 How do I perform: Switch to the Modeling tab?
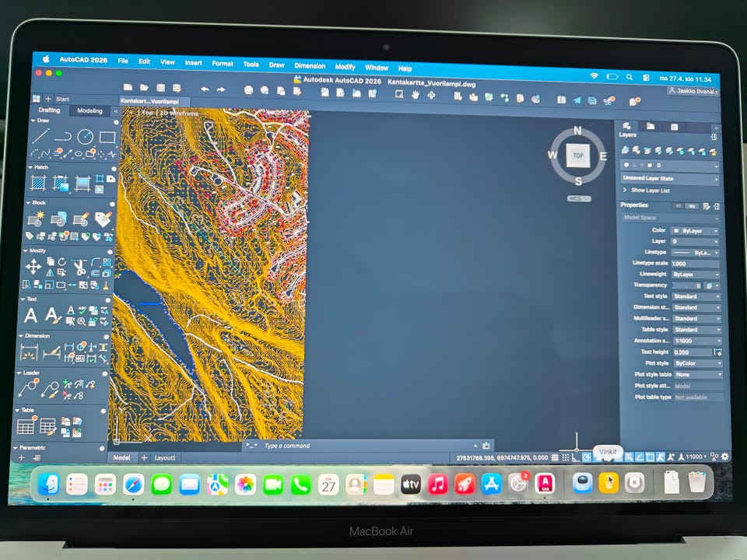(89, 110)
